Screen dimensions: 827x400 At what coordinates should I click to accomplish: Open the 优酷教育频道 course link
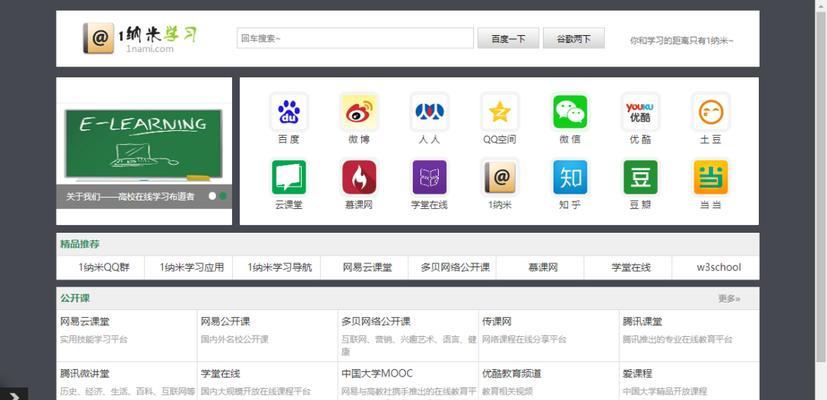click(x=512, y=374)
